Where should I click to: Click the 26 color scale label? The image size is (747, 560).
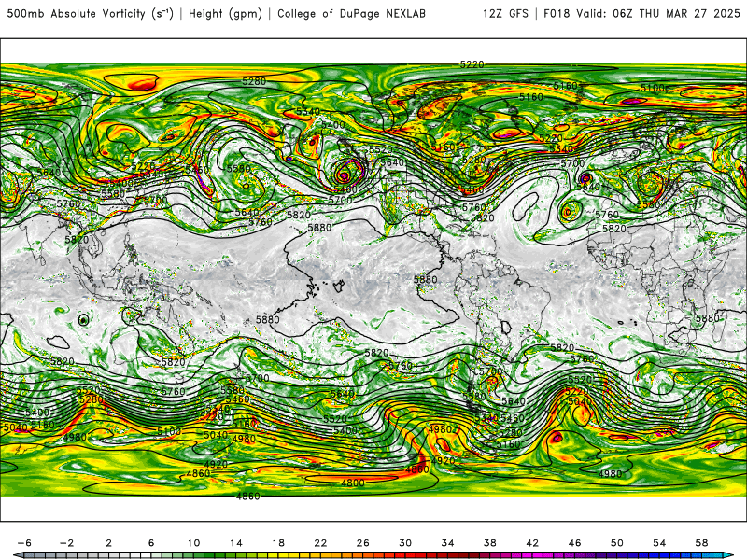coord(363,543)
